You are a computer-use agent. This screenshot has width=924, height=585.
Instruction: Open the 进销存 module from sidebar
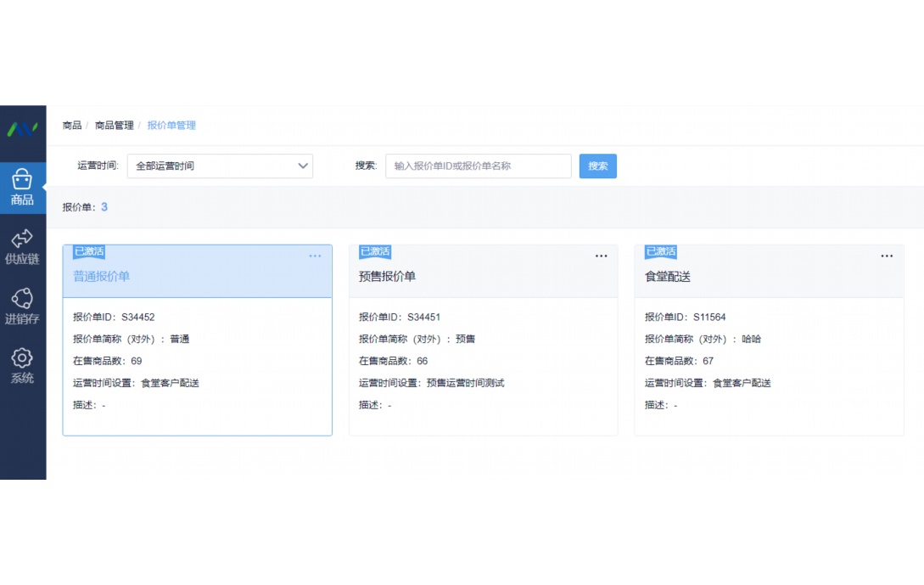click(x=22, y=306)
